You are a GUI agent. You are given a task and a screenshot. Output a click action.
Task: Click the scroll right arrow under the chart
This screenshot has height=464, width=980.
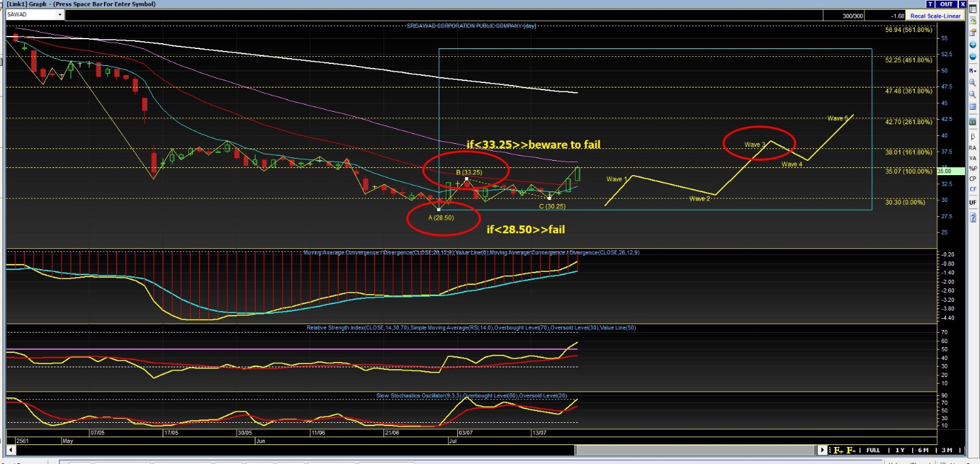(823, 450)
